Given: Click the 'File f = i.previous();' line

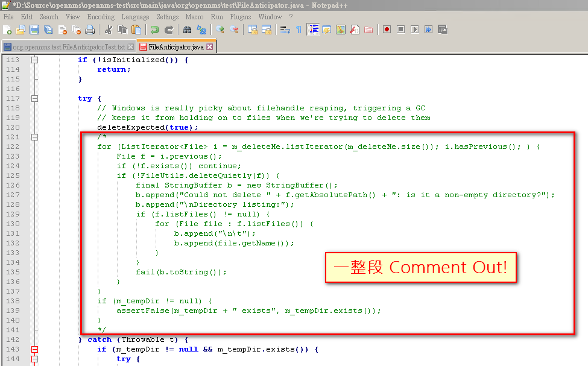Looking at the screenshot, I should click(169, 156).
